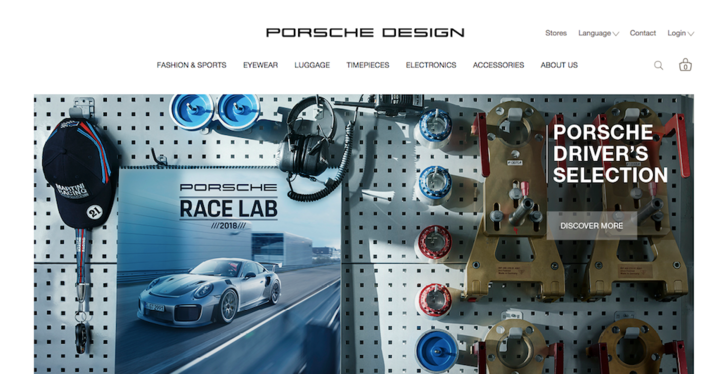720x374 pixels.
Task: Open the search magnifier icon
Action: pos(658,65)
